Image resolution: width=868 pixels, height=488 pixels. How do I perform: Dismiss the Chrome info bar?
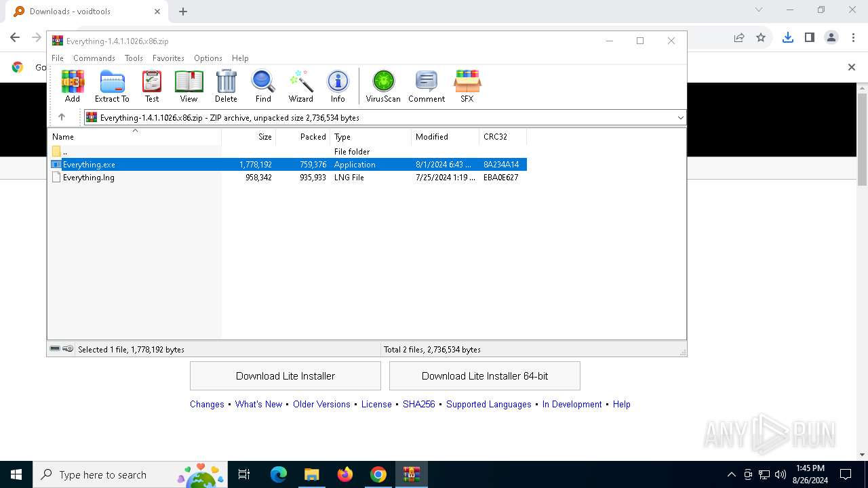click(852, 67)
